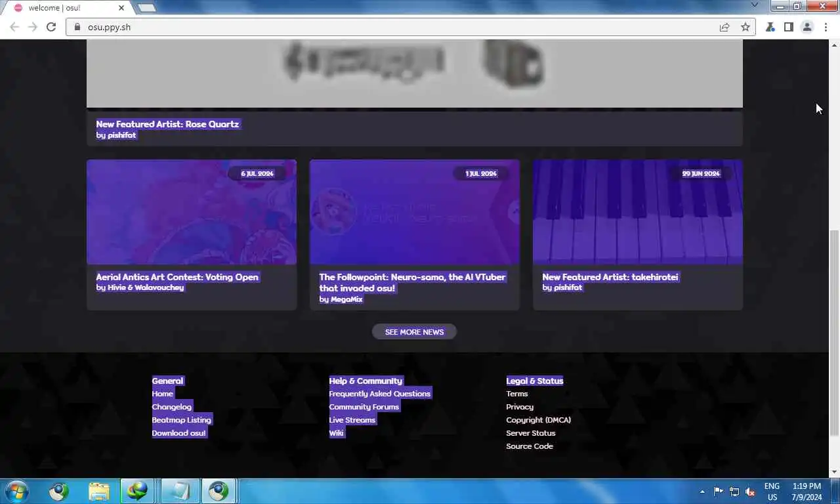This screenshot has width=840, height=504.
Task: Open a new browser tab
Action: [x=146, y=8]
